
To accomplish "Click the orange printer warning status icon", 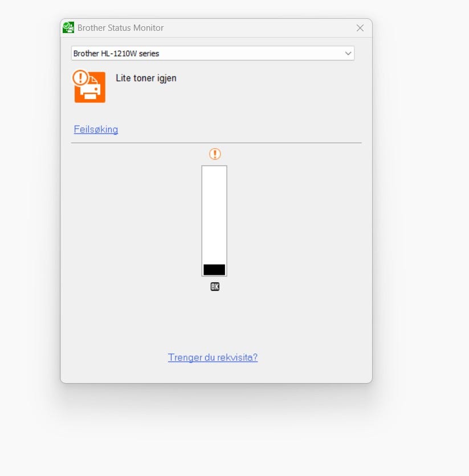I will click(x=89, y=86).
